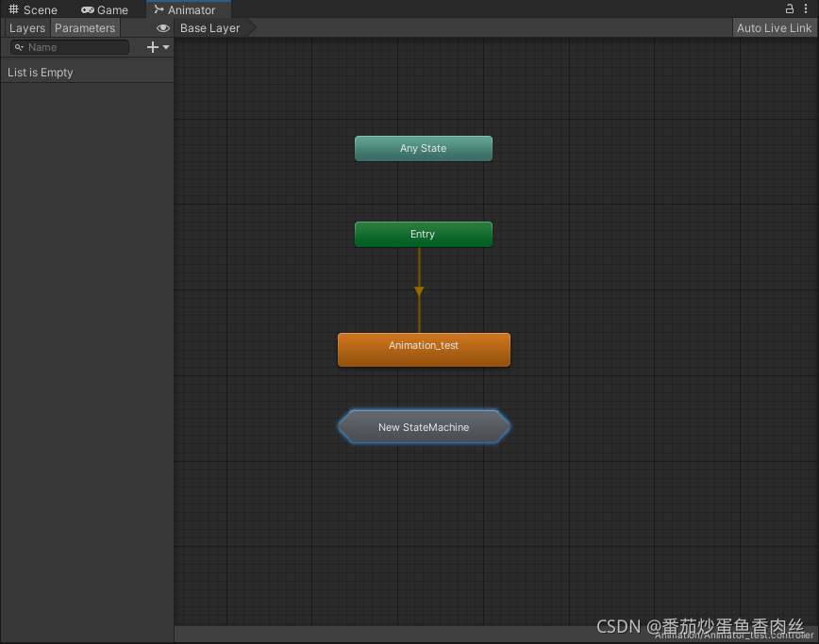This screenshot has height=644, width=819.
Task: Select the Animator tab
Action: click(188, 9)
